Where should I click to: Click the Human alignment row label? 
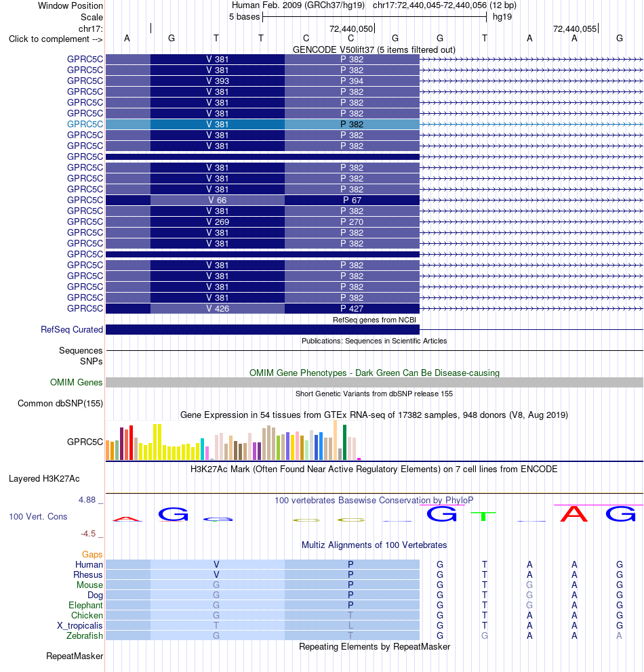89,564
